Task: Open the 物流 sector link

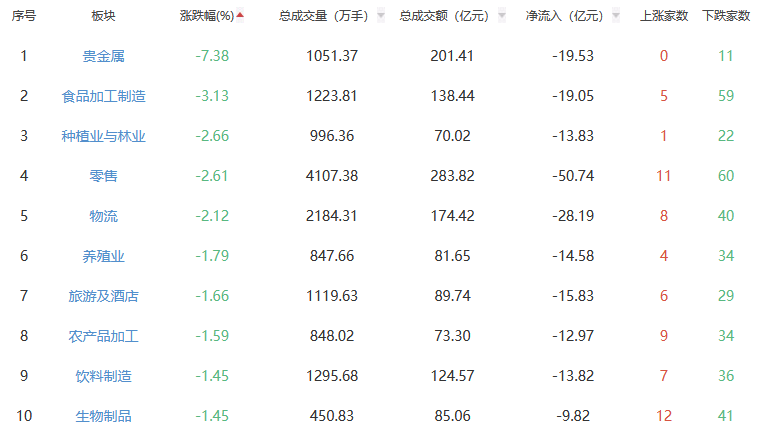Action: (103, 216)
